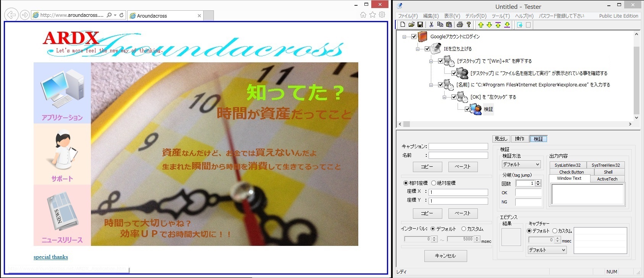Image resolution: width=644 pixels, height=278 pixels.
Task: Open Internet Explorer home page icon
Action: [x=363, y=15]
